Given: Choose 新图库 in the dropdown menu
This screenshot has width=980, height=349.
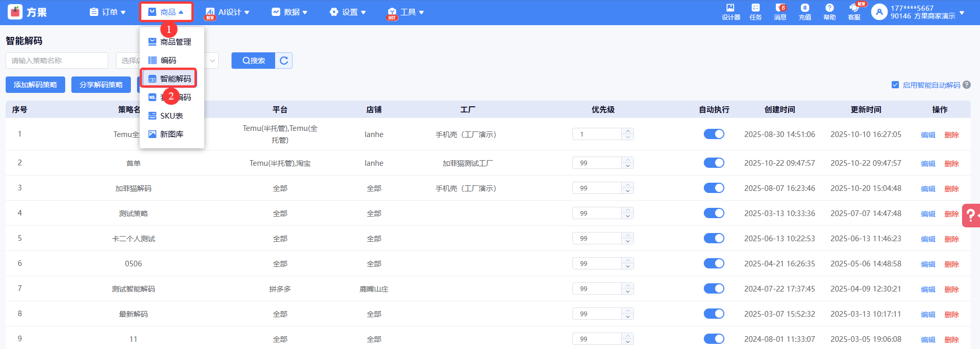Looking at the screenshot, I should (171, 134).
